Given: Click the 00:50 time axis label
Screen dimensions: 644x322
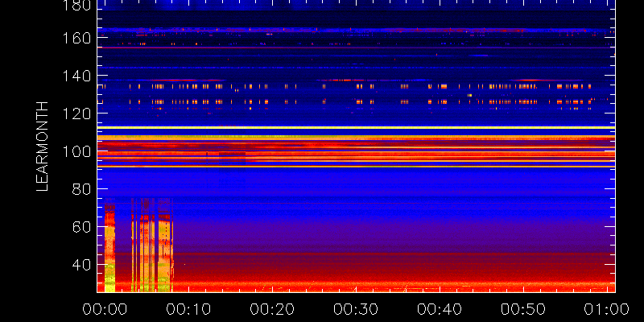Looking at the screenshot, I should click(524, 309).
